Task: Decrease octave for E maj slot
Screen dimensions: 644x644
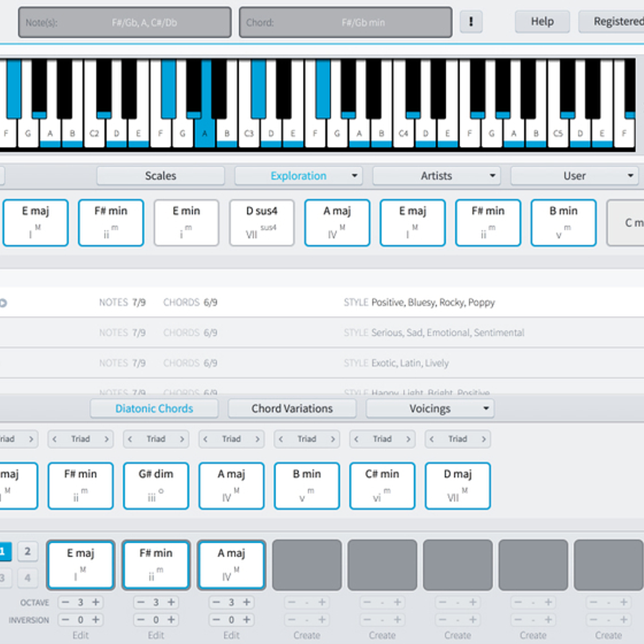Action: pyautogui.click(x=66, y=603)
